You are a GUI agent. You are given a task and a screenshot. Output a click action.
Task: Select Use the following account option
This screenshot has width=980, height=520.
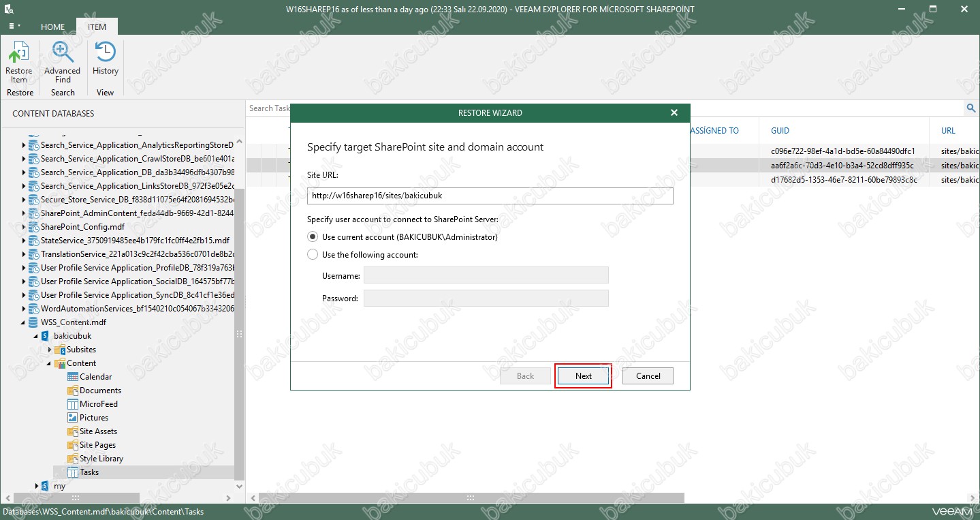(x=313, y=255)
